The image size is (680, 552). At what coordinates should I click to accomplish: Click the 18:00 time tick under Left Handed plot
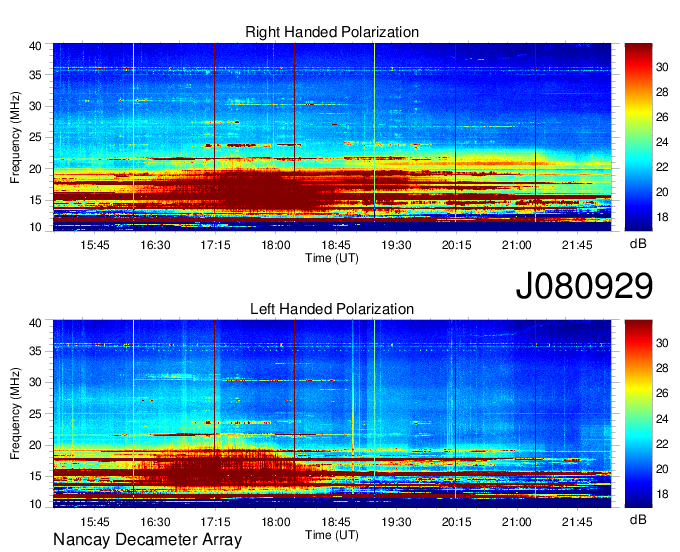coord(276,522)
